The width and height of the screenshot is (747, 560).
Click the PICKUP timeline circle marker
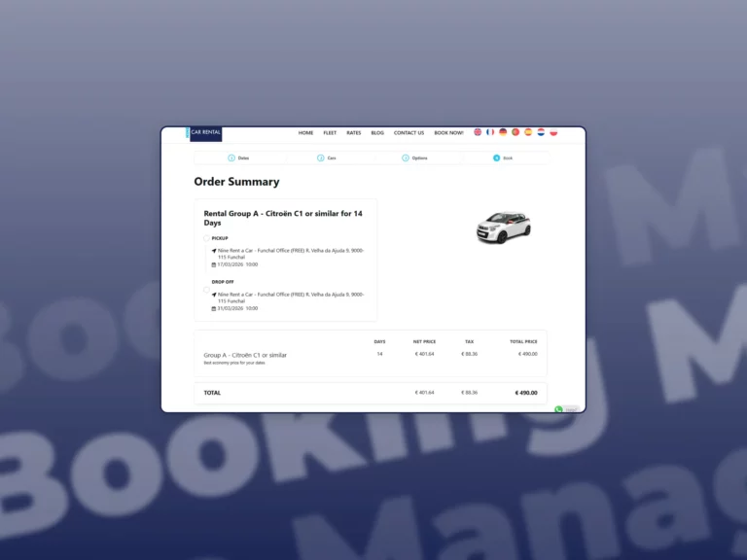(206, 238)
